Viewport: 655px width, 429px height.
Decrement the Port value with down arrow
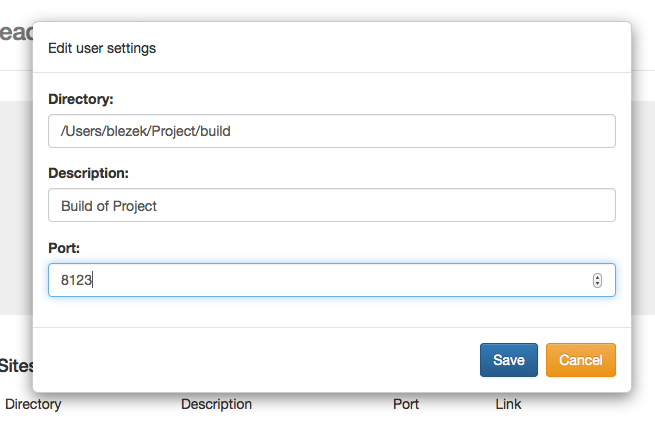click(x=597, y=284)
